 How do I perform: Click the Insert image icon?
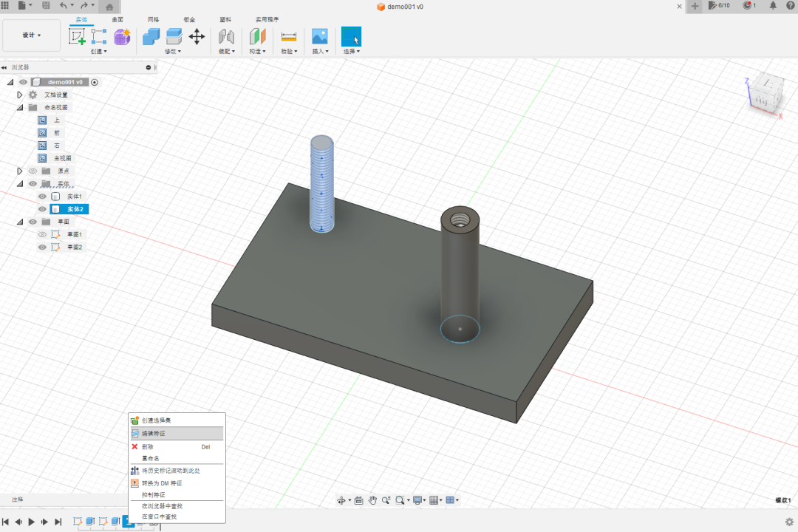click(320, 37)
